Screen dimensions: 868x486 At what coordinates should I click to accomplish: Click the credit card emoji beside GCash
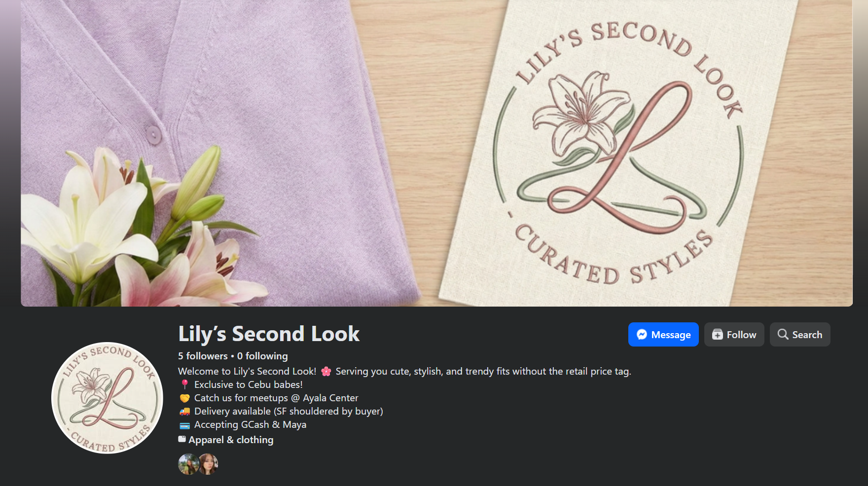click(184, 425)
